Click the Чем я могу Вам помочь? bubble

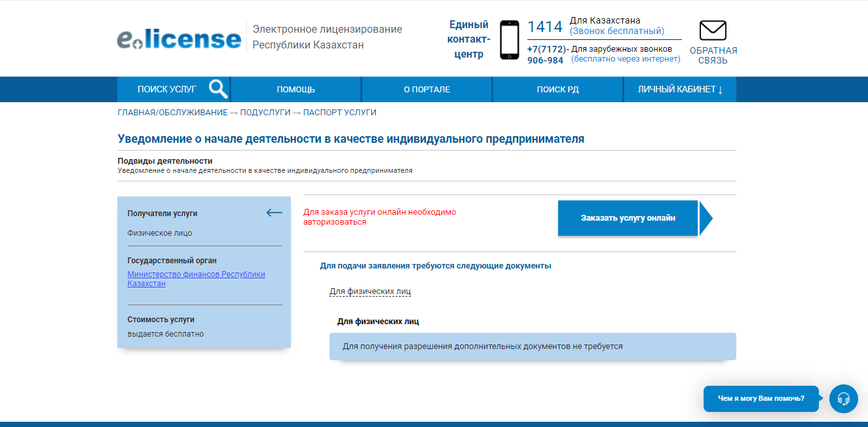[761, 398]
